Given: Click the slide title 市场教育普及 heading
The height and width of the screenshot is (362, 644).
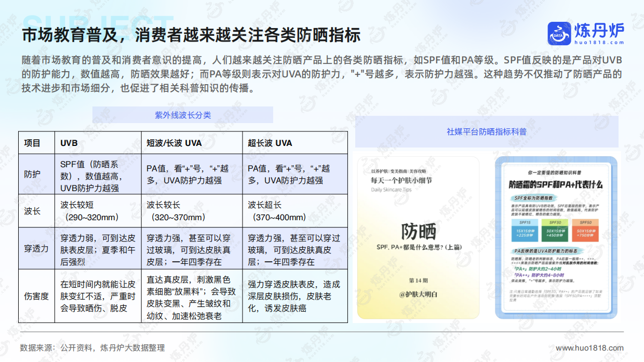Looking at the screenshot, I should tap(191, 35).
